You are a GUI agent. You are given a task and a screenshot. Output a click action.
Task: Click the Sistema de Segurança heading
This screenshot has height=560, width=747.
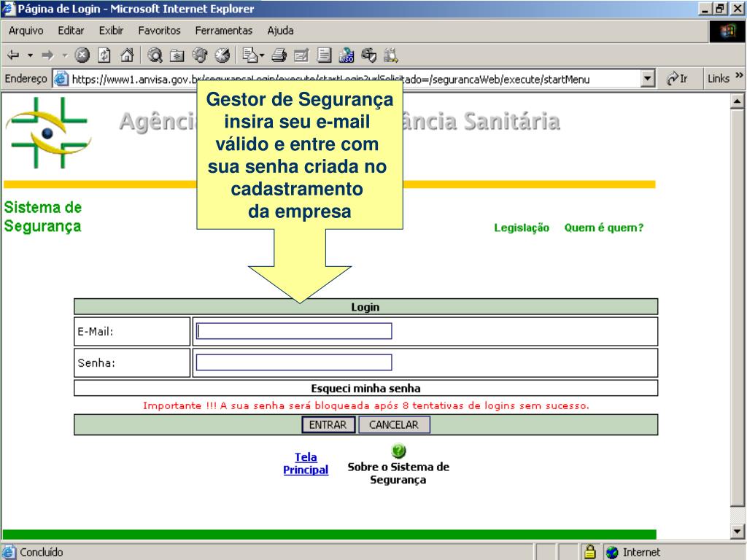click(42, 217)
